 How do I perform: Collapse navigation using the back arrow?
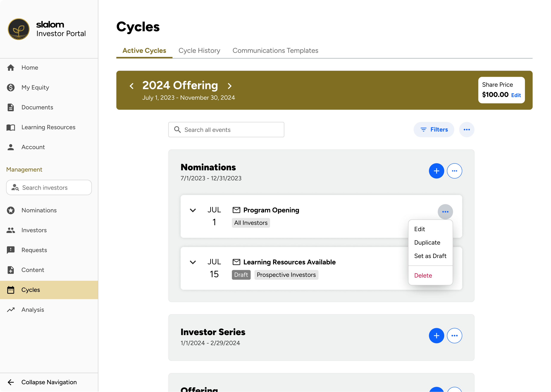click(11, 382)
